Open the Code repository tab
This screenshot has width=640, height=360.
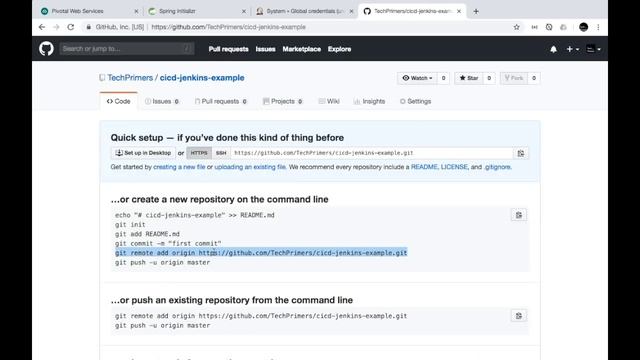click(x=118, y=101)
